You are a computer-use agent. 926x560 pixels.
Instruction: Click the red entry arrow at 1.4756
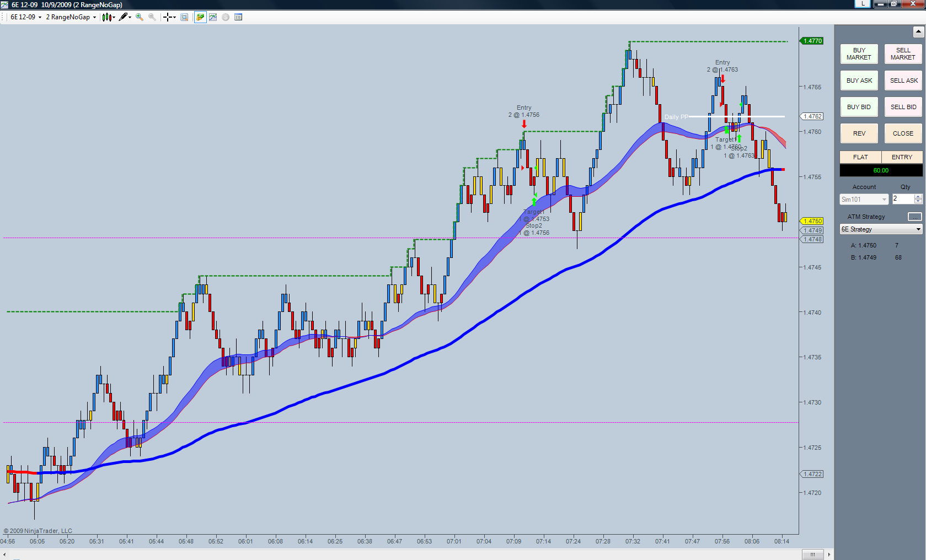[x=524, y=124]
